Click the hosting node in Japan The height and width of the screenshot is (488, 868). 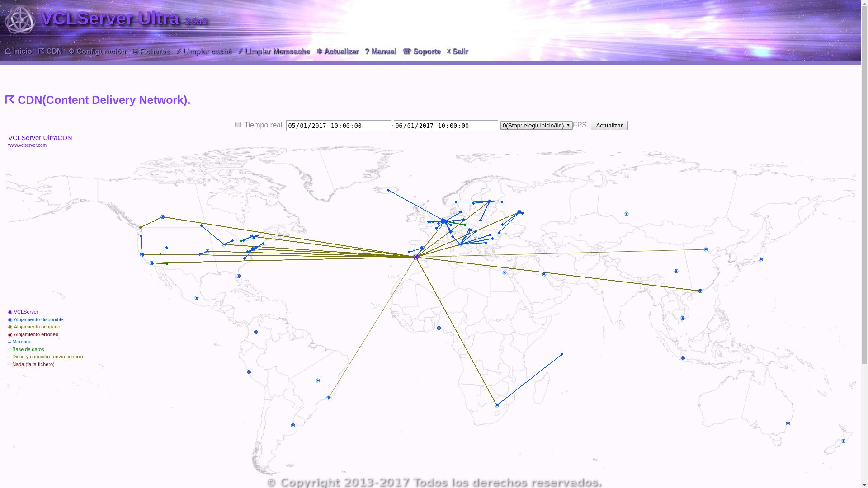pos(761,259)
